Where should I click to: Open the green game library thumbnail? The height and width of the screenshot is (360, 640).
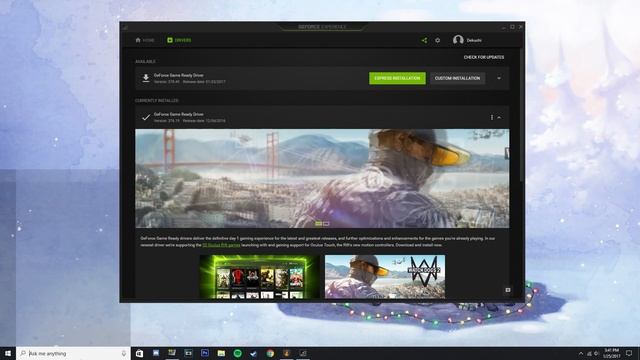[260, 277]
